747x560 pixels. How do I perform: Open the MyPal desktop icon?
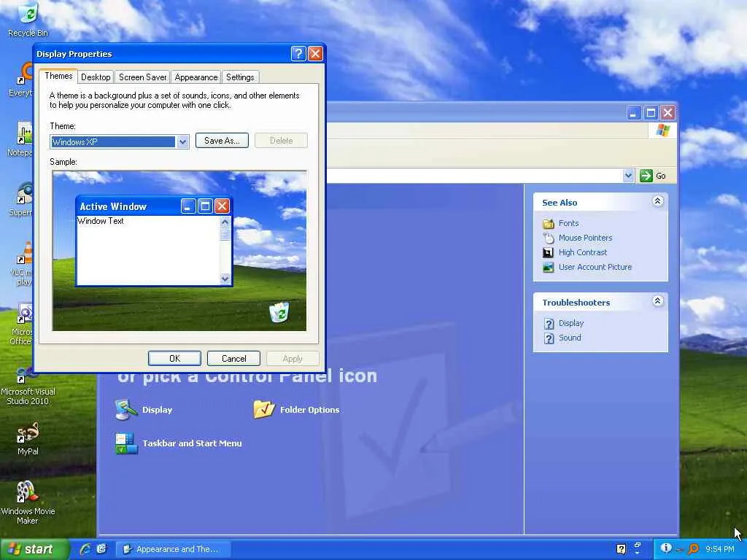(28, 438)
